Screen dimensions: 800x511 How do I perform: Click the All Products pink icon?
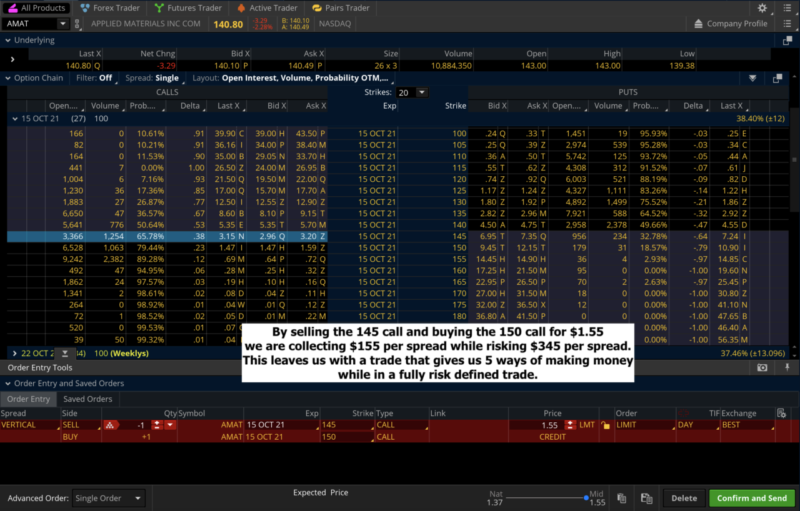pos(13,8)
